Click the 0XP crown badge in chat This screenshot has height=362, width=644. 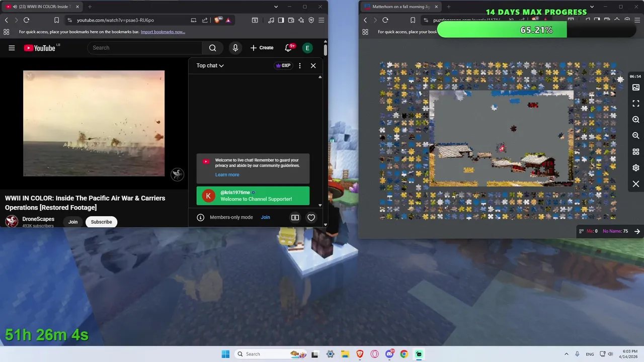point(283,65)
